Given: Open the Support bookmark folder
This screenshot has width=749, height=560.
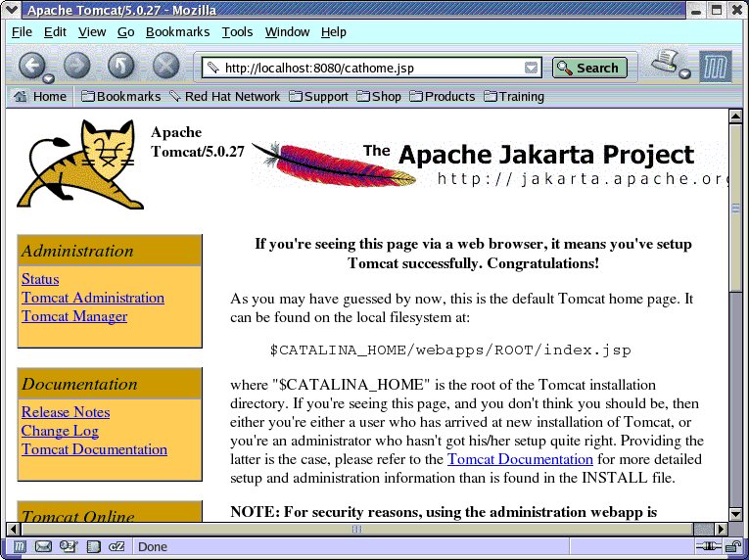Looking at the screenshot, I should (x=318, y=97).
